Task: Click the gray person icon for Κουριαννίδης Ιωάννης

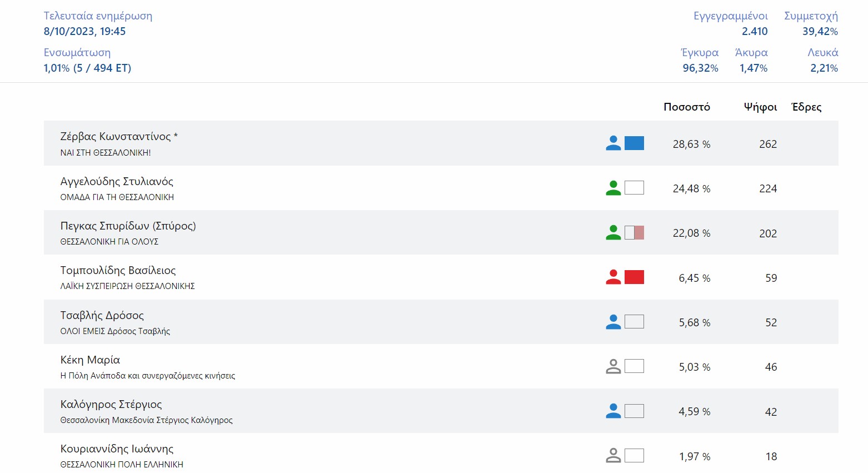Action: (x=613, y=456)
